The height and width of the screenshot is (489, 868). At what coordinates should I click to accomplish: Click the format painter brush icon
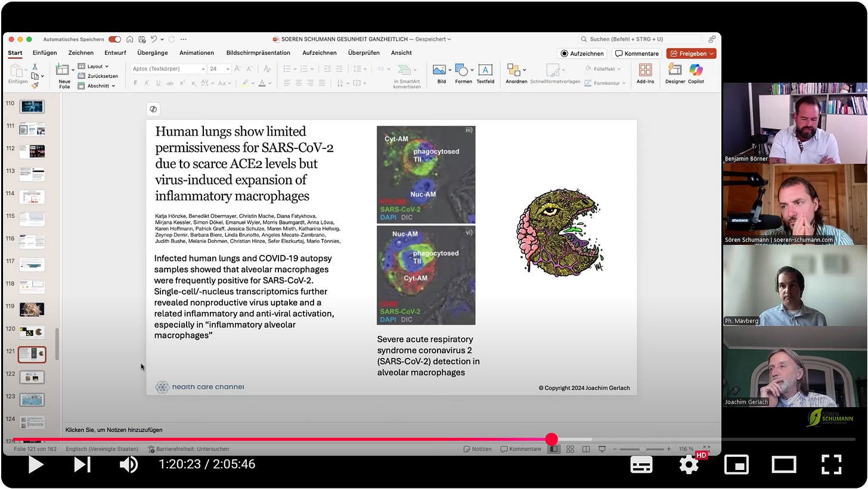(x=35, y=85)
